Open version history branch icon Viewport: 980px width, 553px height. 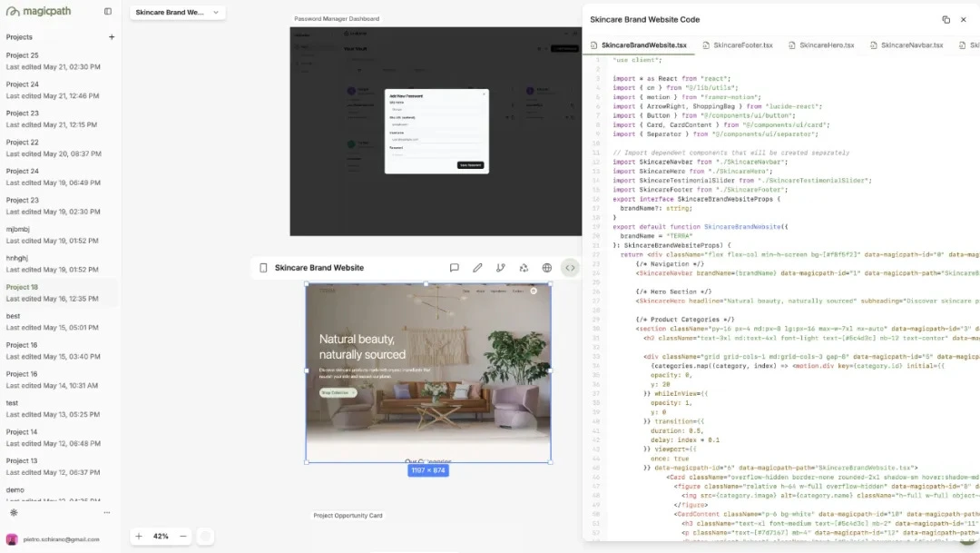[501, 268]
